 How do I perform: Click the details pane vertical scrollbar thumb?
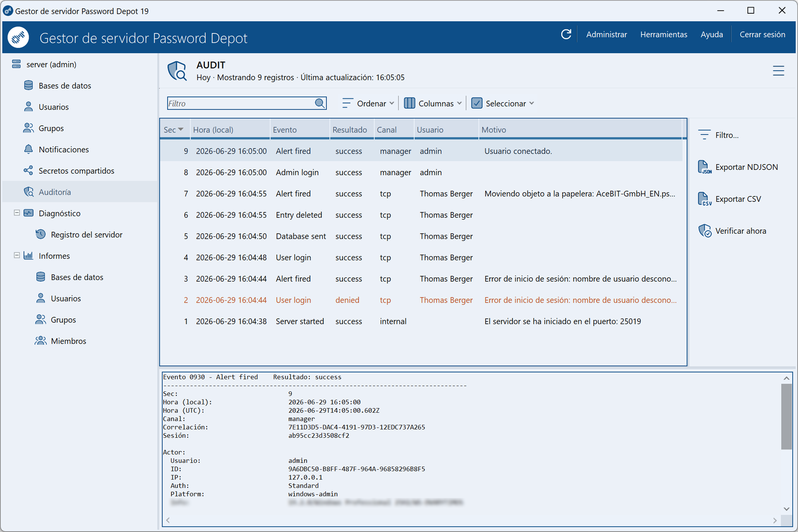click(x=786, y=416)
